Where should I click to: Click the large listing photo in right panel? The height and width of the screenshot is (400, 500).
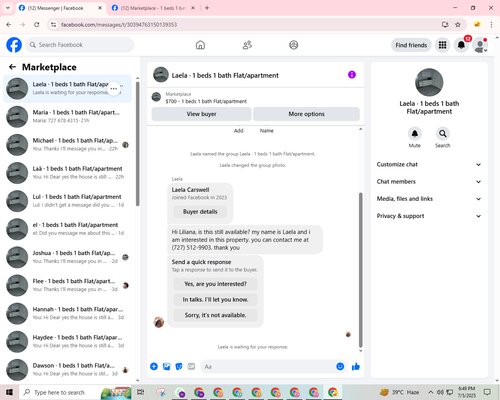[429, 83]
